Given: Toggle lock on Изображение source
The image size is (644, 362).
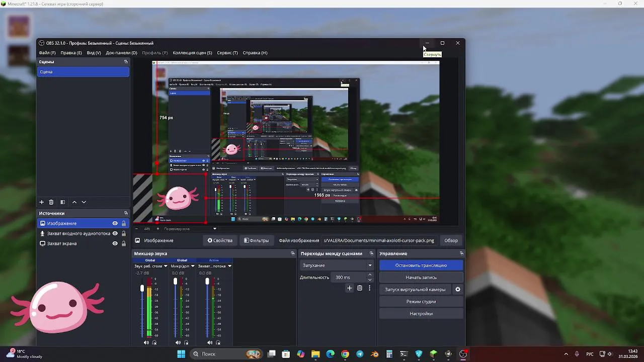Looking at the screenshot, I should click(x=123, y=223).
